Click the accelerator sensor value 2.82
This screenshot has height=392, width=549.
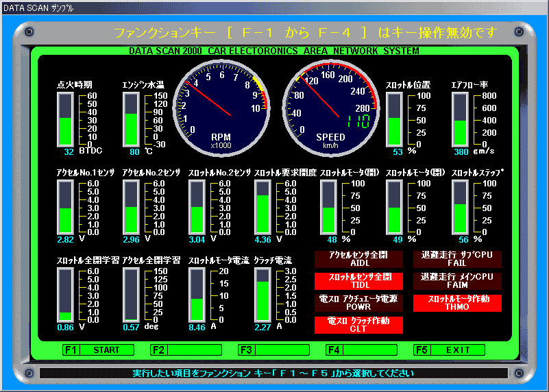point(66,240)
